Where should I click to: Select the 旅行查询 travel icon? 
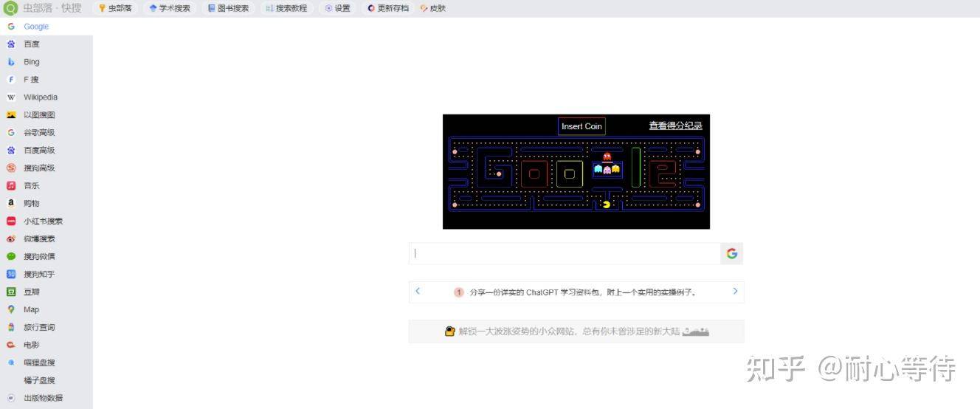pyautogui.click(x=11, y=327)
